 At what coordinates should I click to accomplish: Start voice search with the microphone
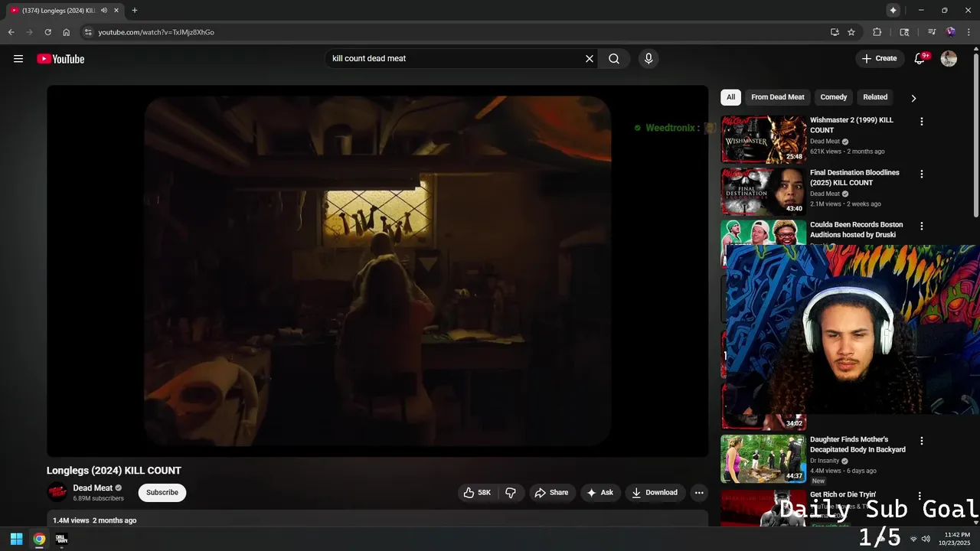[x=648, y=59]
